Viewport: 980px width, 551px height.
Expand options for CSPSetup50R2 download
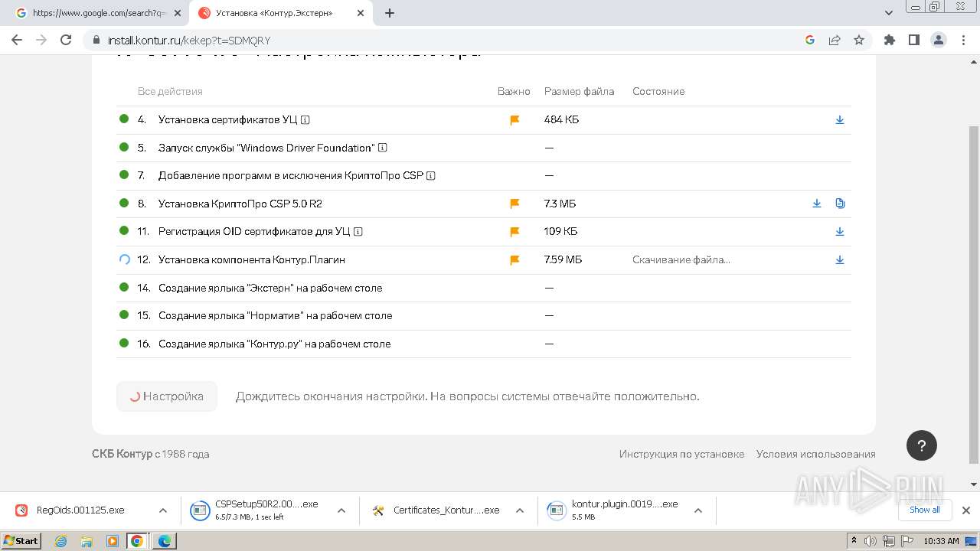pos(341,510)
